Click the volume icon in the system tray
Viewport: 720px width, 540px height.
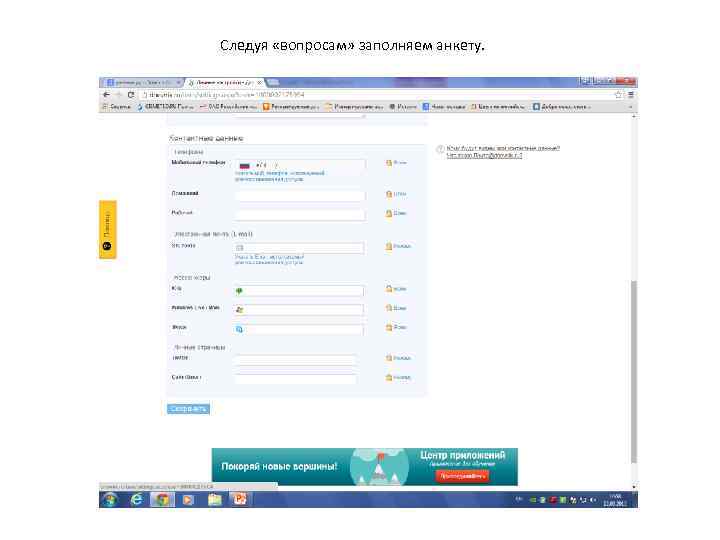(x=593, y=500)
